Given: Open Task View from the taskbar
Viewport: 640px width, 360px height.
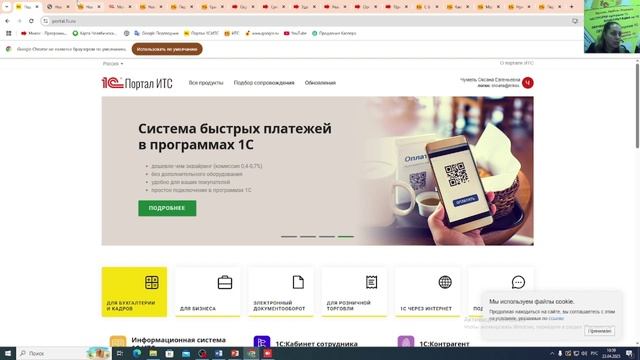Looking at the screenshot, I should 120,353.
